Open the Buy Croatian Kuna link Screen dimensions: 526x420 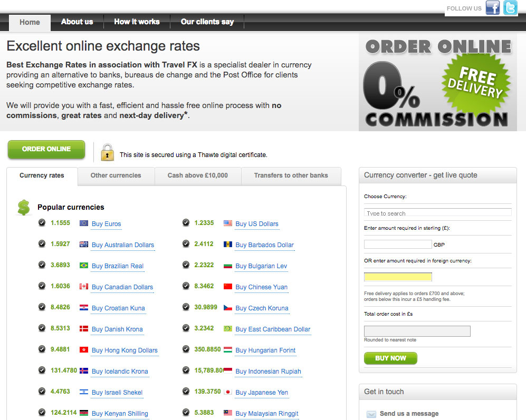tap(118, 308)
